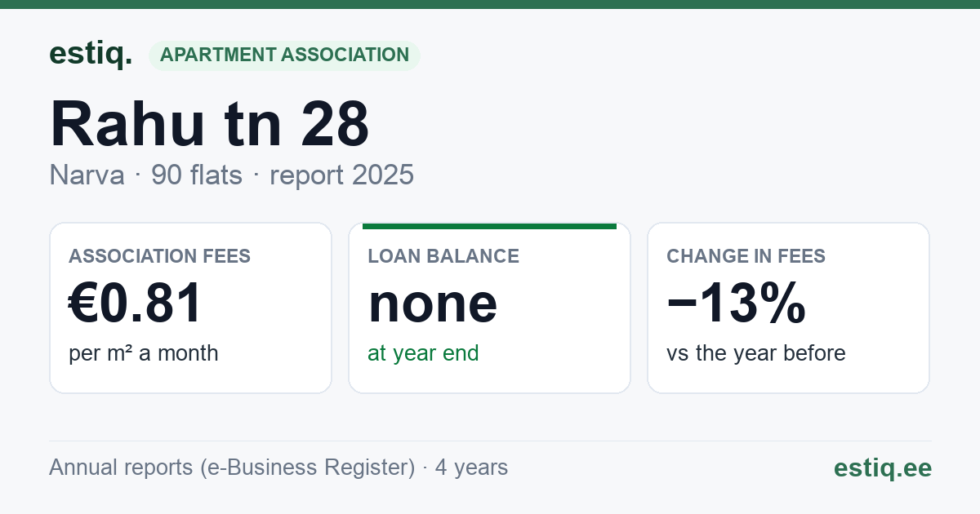Open the Association Fees card
The width and height of the screenshot is (980, 514).
[x=190, y=308]
